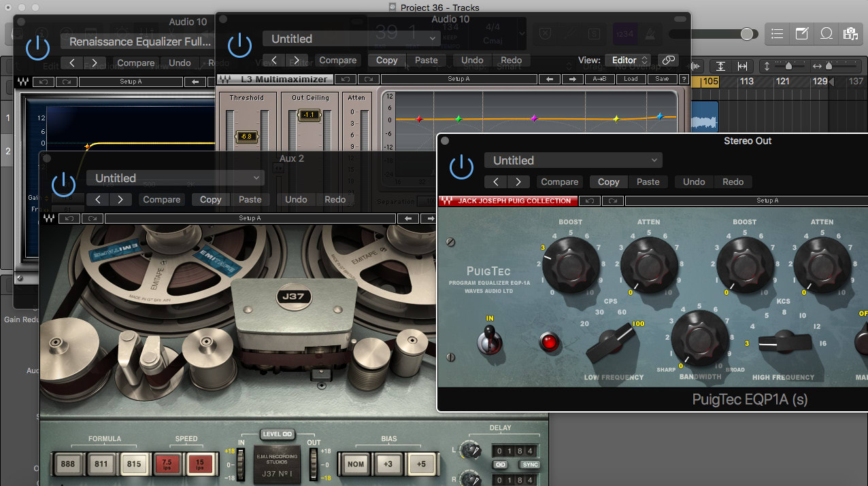Click next preset arrow in Stereo Out window

518,181
